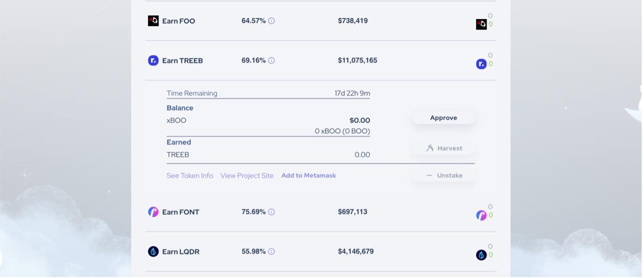Click info icon next to 55.98% APR
This screenshot has height=278, width=644.
(271, 252)
